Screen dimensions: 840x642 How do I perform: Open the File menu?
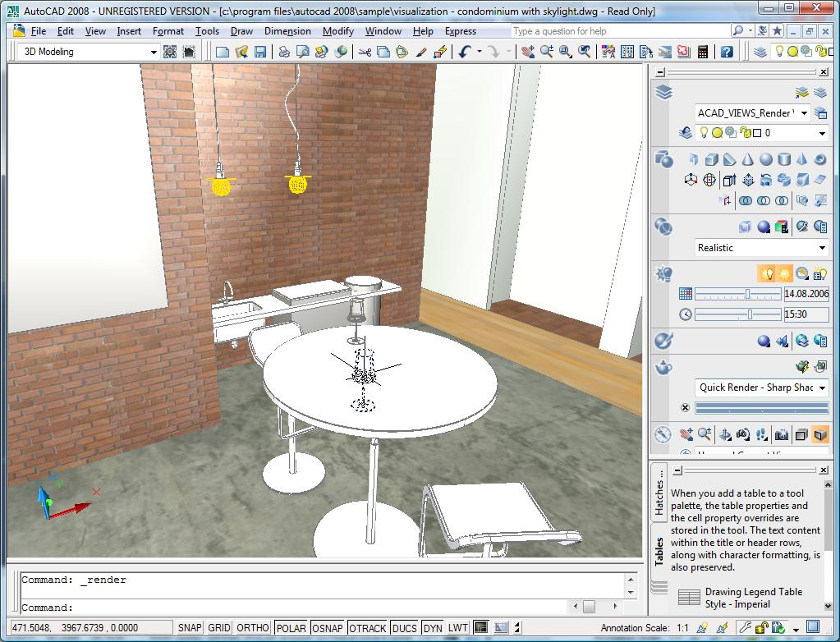[38, 31]
